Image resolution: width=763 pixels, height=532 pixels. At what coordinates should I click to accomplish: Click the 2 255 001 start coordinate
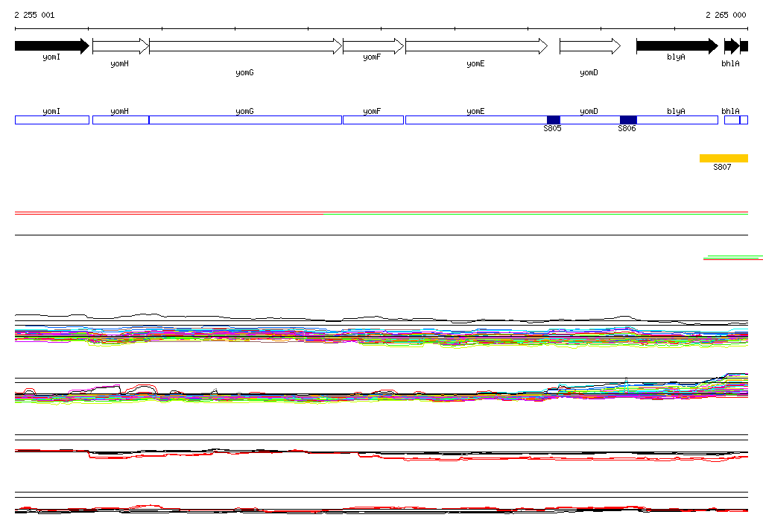pos(34,15)
